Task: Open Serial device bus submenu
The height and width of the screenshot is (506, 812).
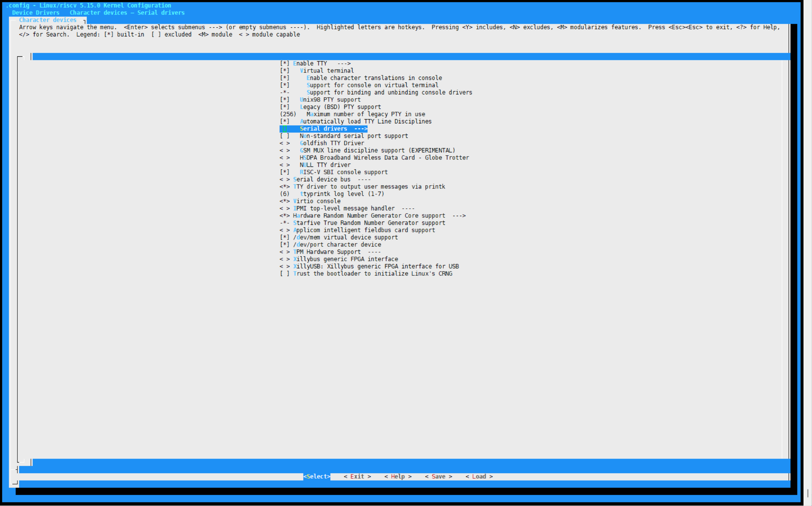Action: (321, 180)
